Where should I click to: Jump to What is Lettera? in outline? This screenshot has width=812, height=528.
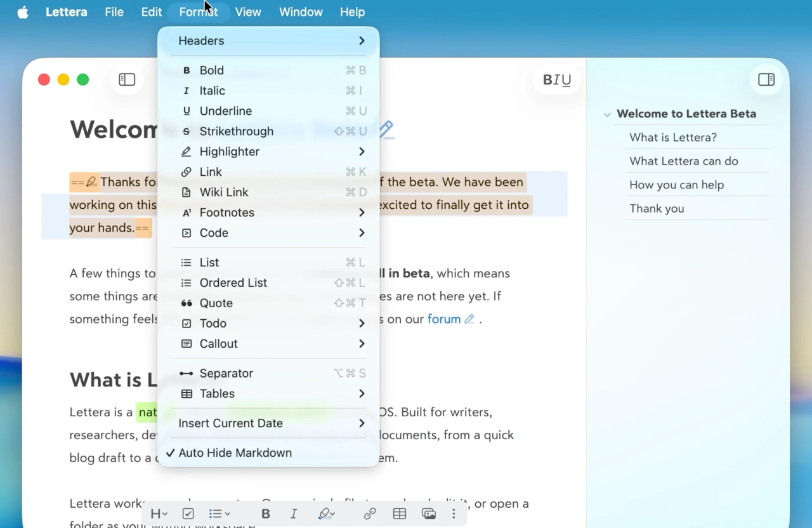click(673, 137)
